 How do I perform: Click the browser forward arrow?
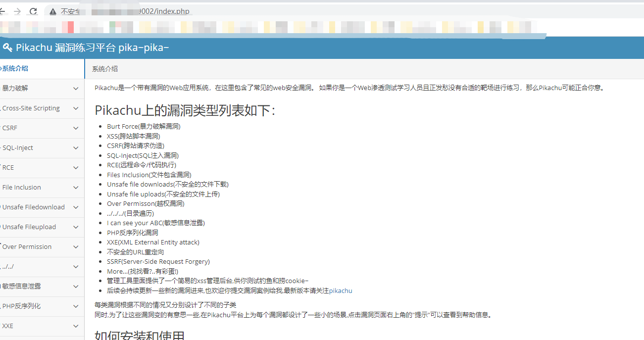click(x=17, y=11)
